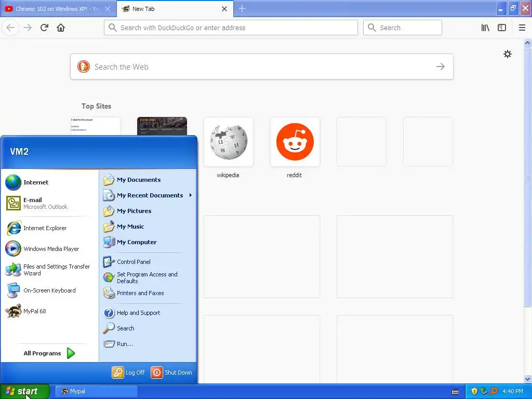Click the Search the Web field
This screenshot has width=532, height=399.
coord(262,66)
